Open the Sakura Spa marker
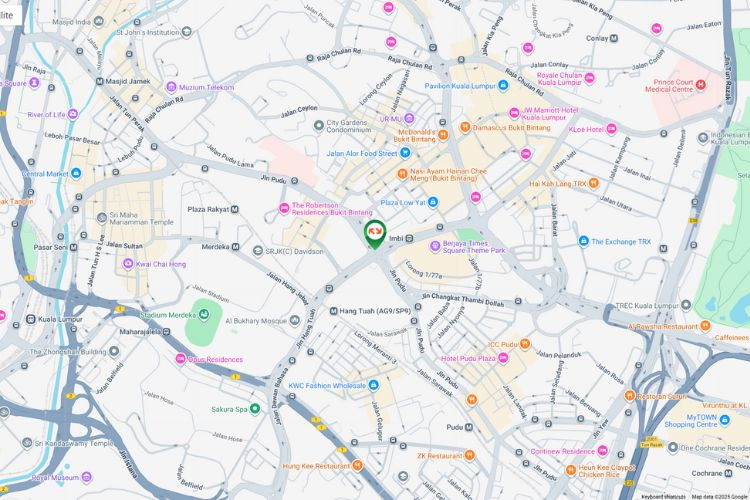 coord(255,409)
